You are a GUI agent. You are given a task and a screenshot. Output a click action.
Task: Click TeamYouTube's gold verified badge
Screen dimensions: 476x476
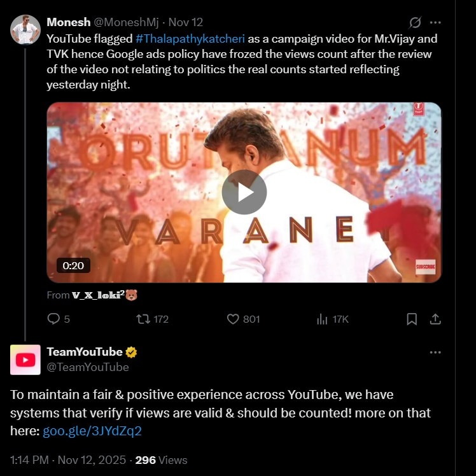(x=132, y=353)
